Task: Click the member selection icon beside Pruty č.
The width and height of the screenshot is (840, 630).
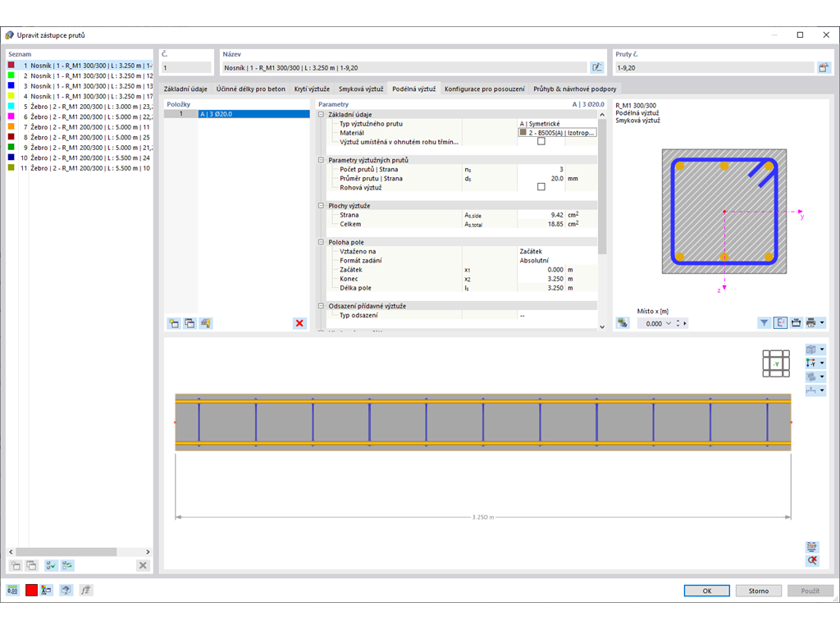Action: coord(824,67)
